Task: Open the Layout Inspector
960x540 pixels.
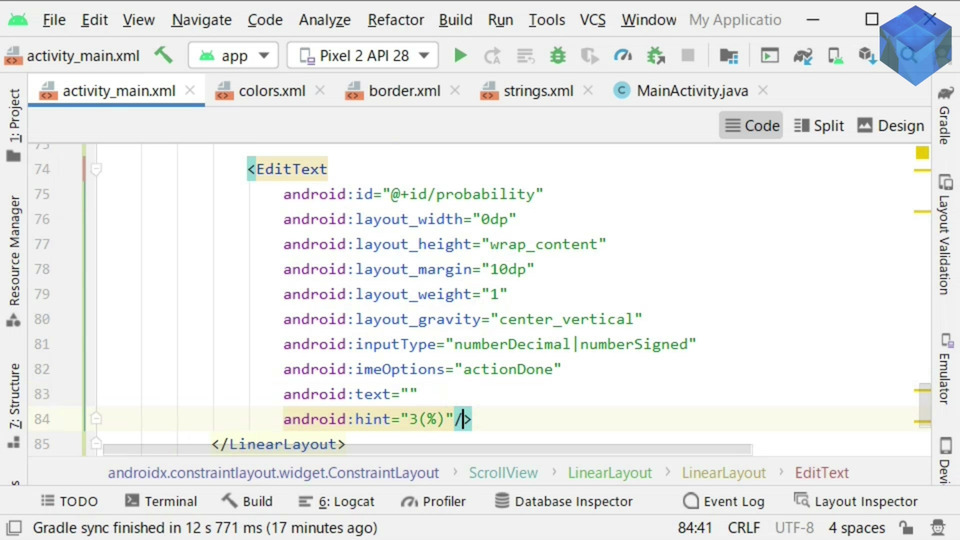Action: 855,501
